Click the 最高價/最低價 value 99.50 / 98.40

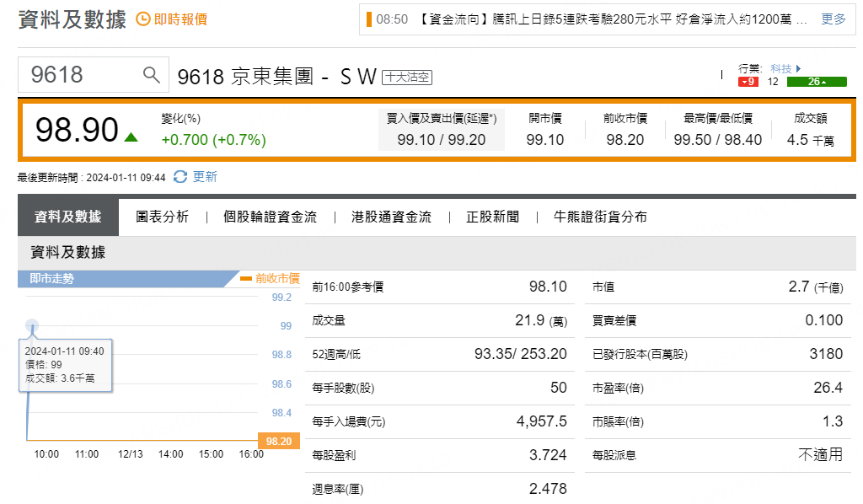718,140
